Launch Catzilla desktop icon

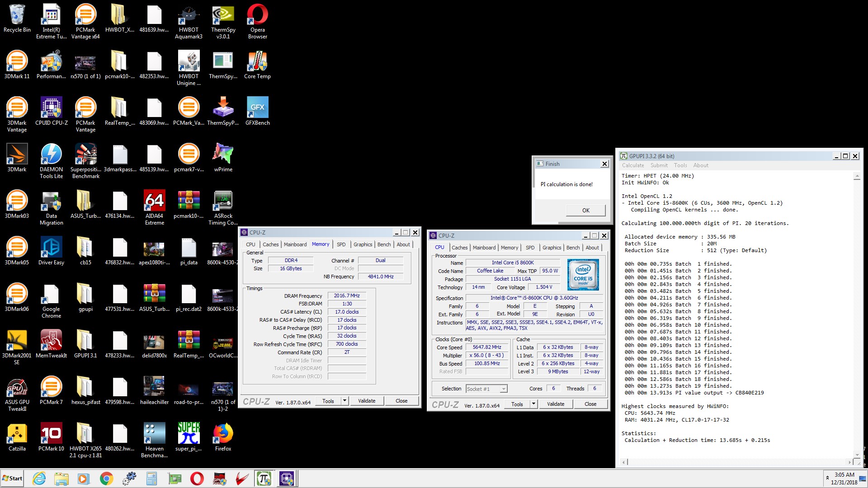click(17, 437)
